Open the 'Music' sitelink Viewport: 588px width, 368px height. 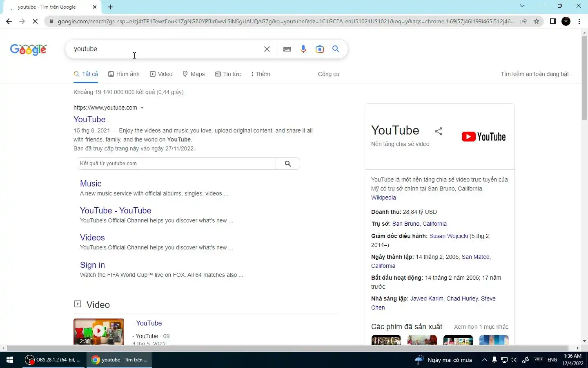point(91,184)
